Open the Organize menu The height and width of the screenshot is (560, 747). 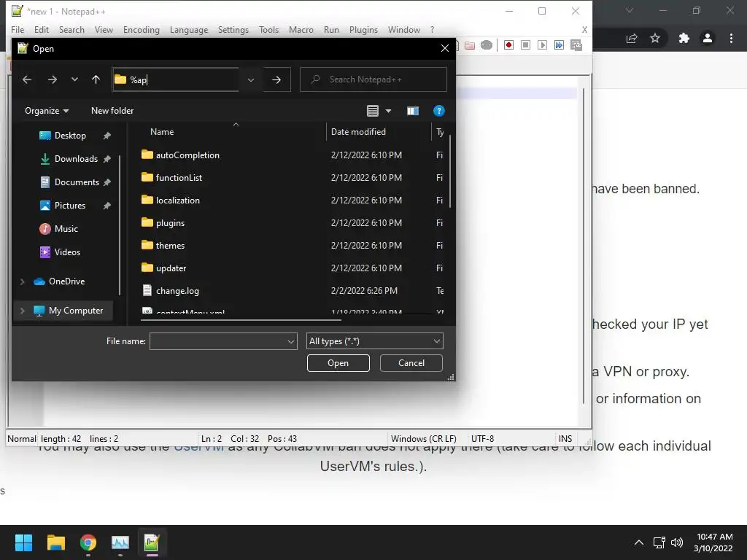click(47, 111)
